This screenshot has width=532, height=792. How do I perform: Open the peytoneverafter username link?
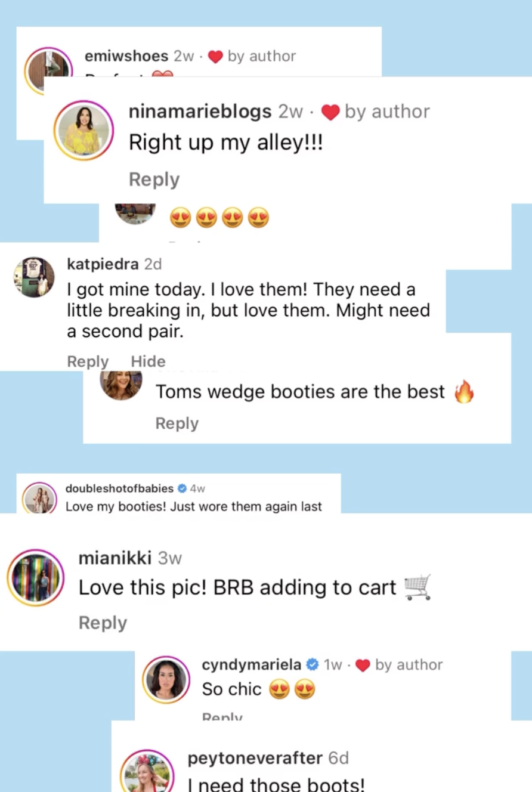[255, 758]
